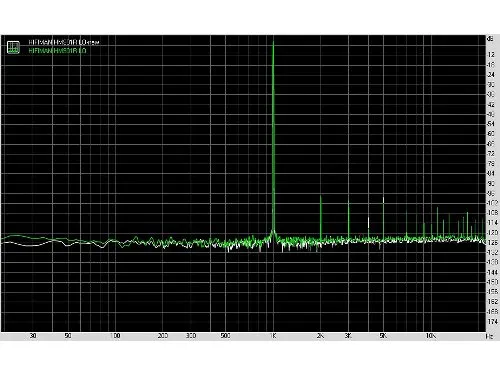Select the white HIFIMAN HM901R LO new legend entry

[x=64, y=42]
